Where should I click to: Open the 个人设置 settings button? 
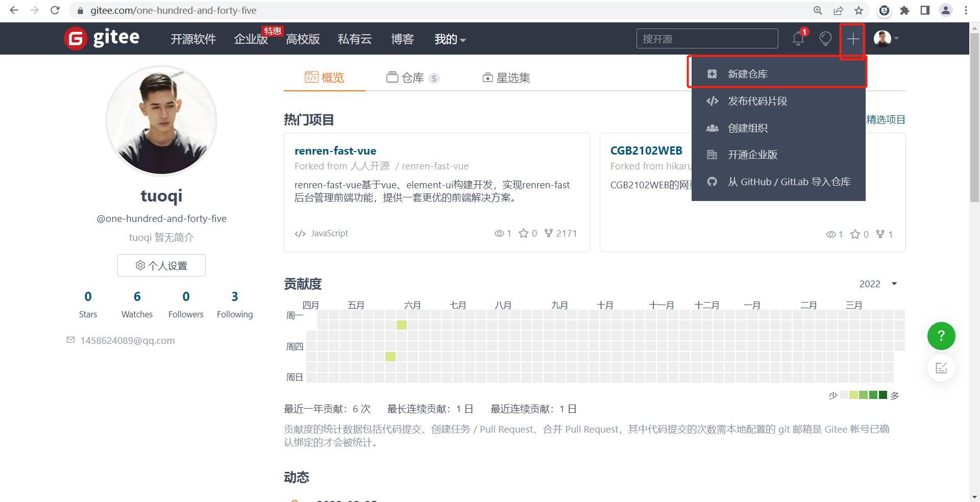coord(161,265)
